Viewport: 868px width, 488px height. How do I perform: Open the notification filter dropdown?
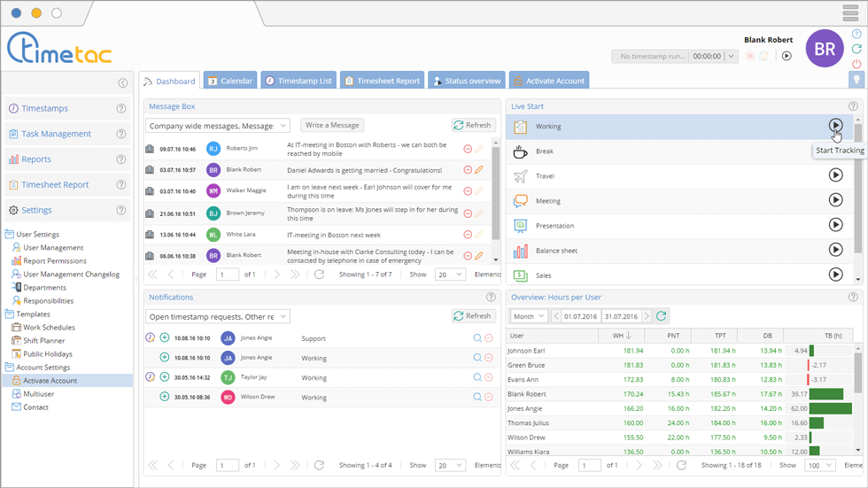217,316
